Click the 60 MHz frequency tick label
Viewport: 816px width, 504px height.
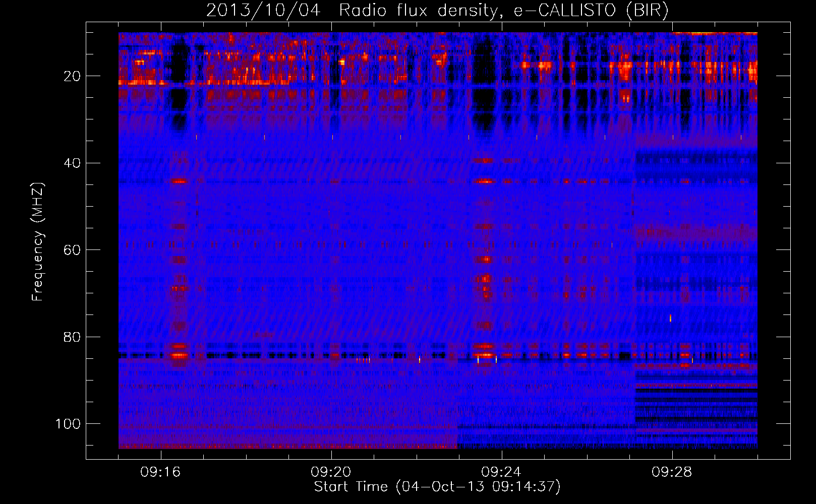point(72,250)
